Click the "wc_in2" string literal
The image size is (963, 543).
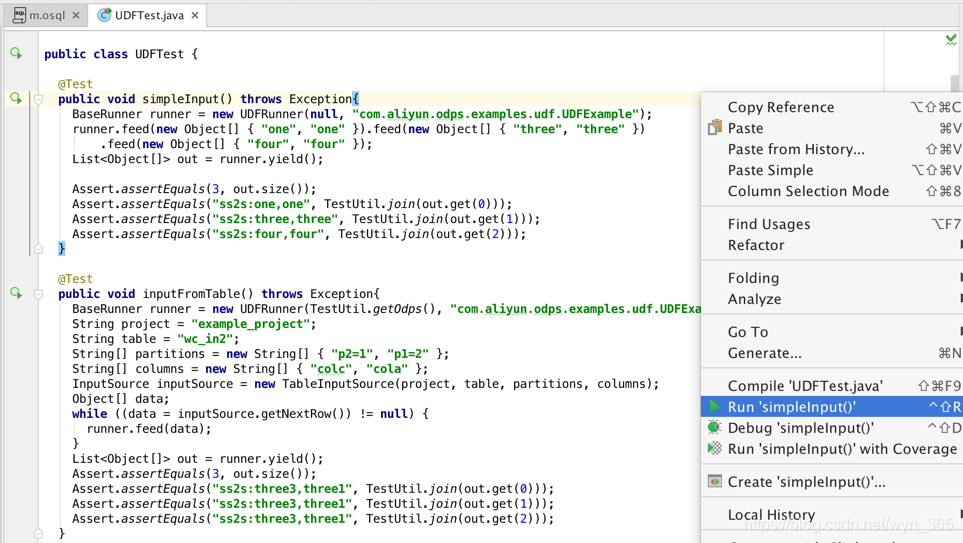tap(205, 339)
